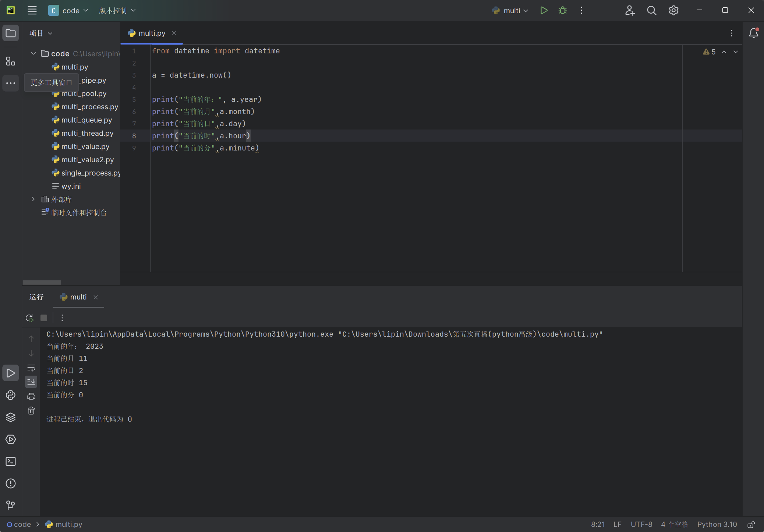This screenshot has width=764, height=532.
Task: Open Search Everywhere magnifier
Action: (x=651, y=10)
